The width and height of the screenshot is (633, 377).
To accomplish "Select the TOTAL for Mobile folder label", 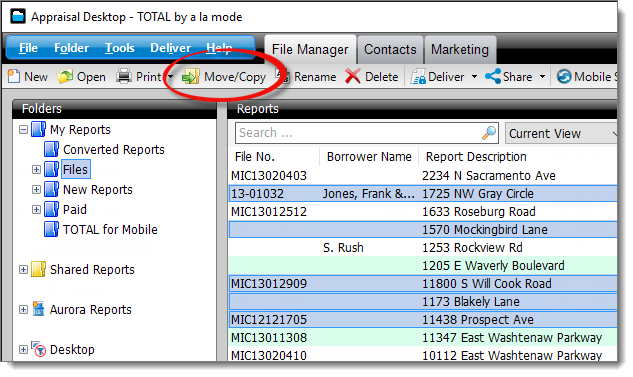I will point(110,229).
